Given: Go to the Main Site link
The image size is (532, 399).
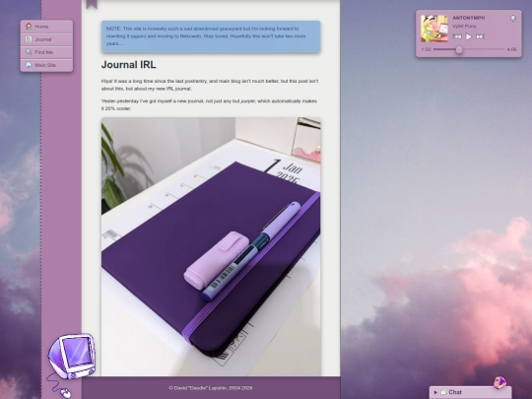Looking at the screenshot, I should point(46,65).
